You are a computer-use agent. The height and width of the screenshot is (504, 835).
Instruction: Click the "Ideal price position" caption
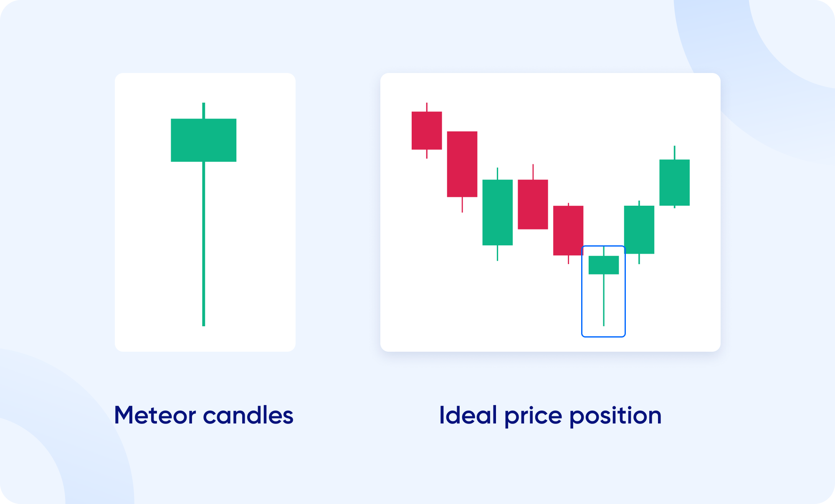pyautogui.click(x=550, y=415)
